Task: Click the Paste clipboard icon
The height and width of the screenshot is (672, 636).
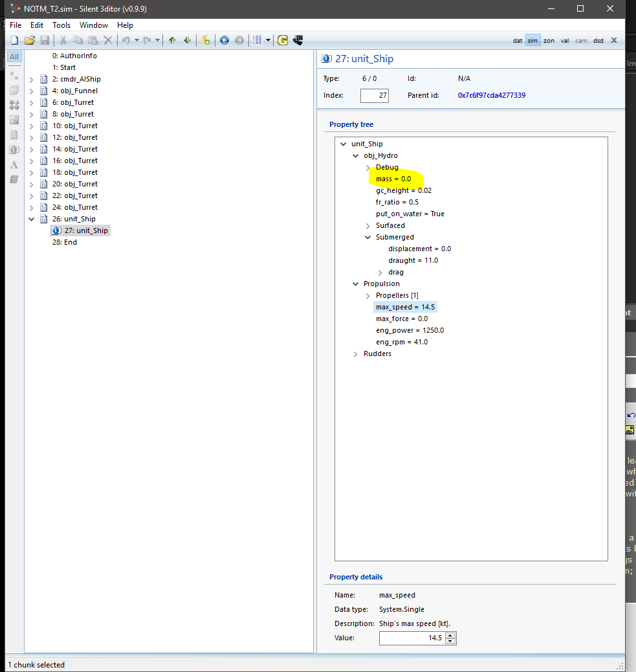Action: tap(93, 40)
